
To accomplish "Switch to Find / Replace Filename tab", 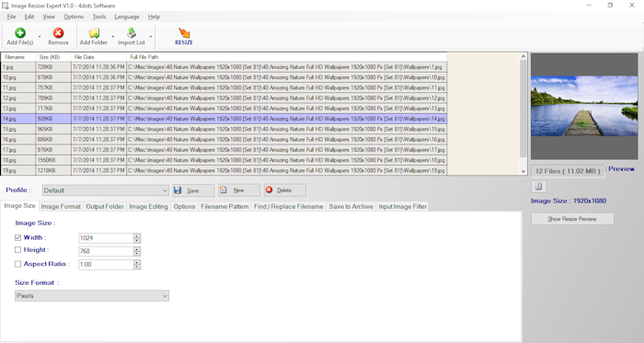I will coord(288,206).
